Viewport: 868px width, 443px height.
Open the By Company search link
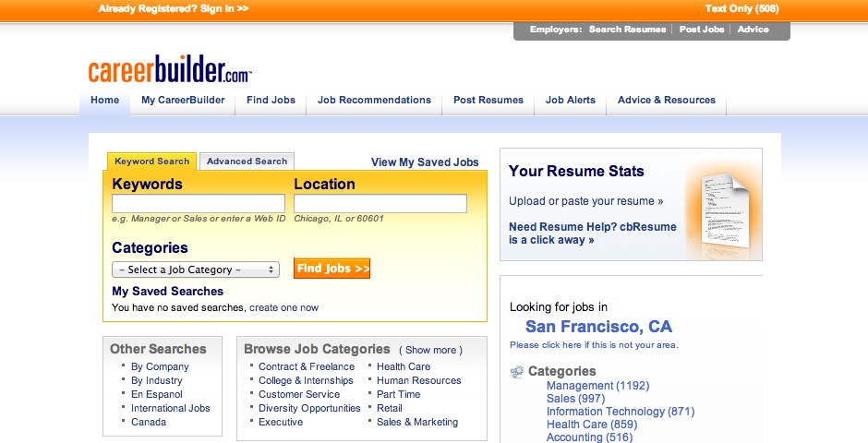pos(160,366)
